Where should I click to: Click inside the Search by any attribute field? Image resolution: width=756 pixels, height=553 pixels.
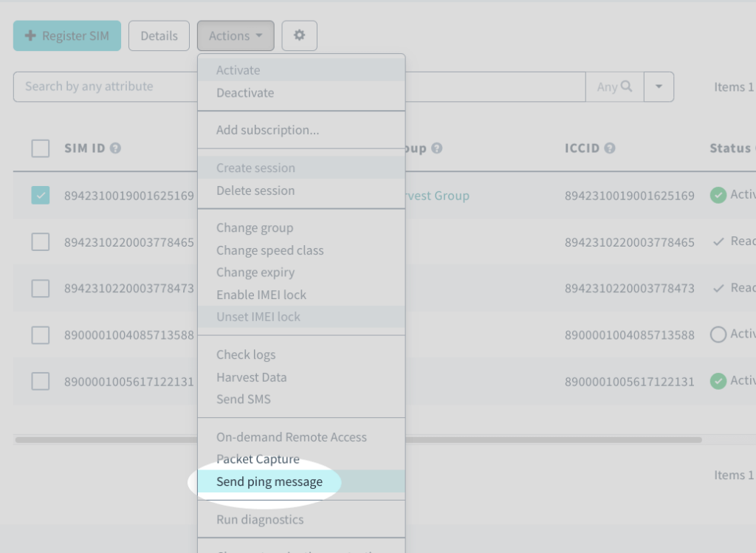[x=103, y=86]
